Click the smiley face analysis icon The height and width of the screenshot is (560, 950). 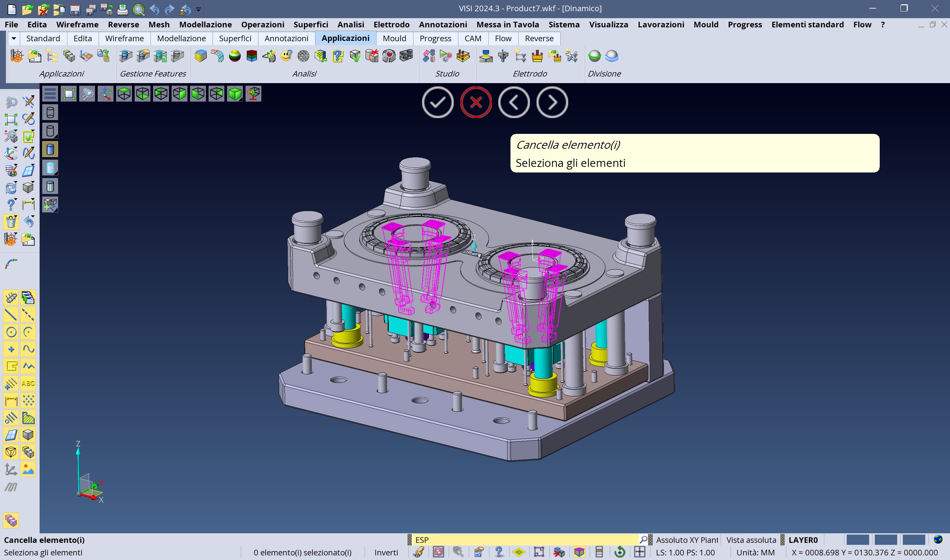[286, 56]
